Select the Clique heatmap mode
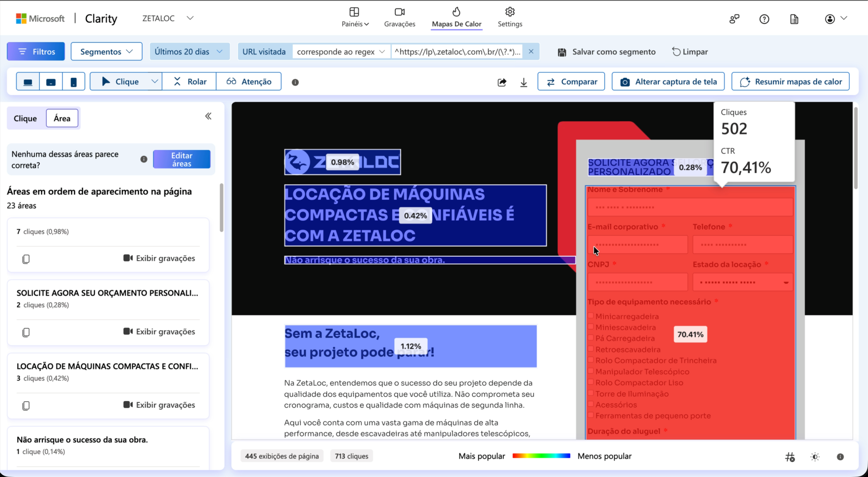The width and height of the screenshot is (868, 477). point(120,81)
